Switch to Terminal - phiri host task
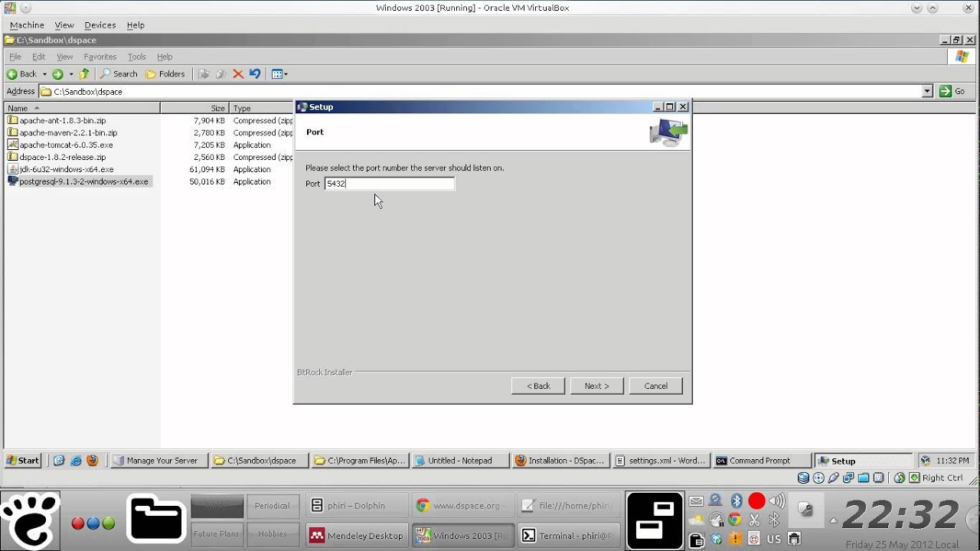Screen dimensions: 980x551 [567, 536]
